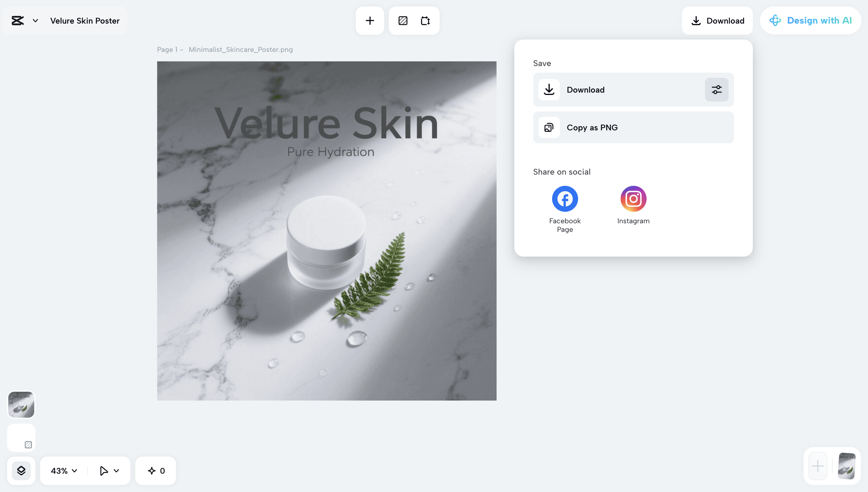Image resolution: width=868 pixels, height=492 pixels.
Task: Add a new page with the plus icon
Action: (370, 21)
